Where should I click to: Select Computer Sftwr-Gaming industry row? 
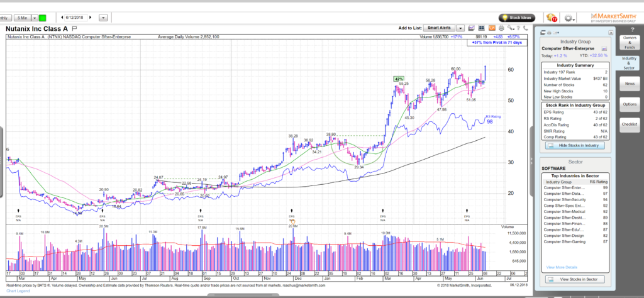[x=575, y=242]
